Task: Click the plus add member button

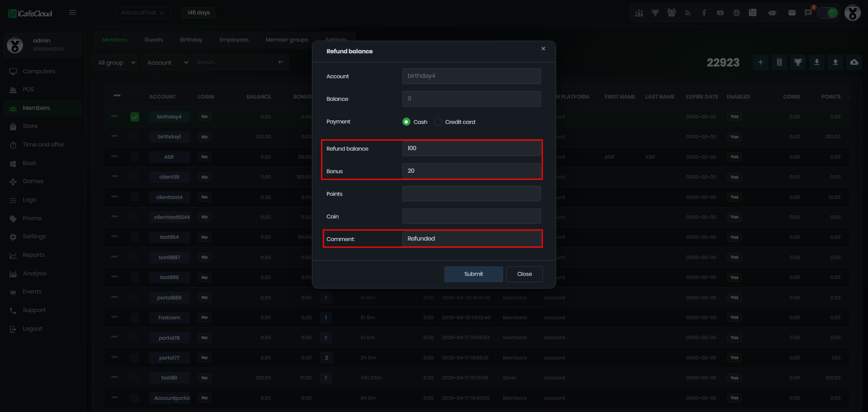Action: point(760,62)
